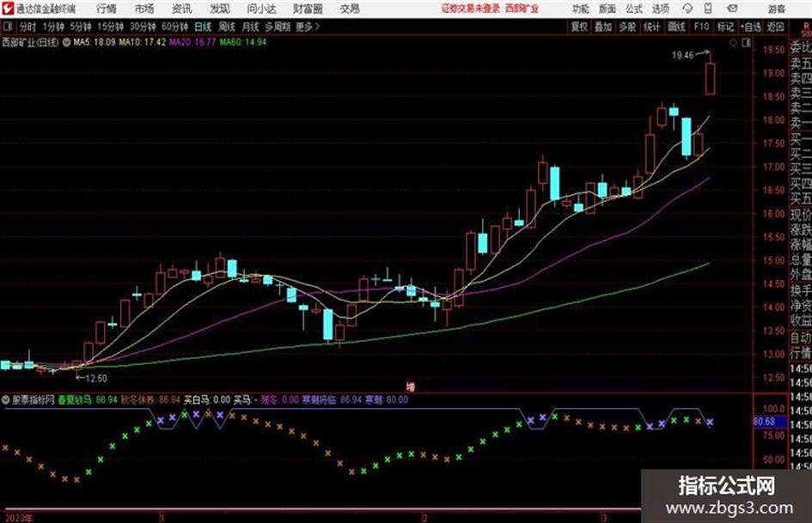Click the 19.46 high price annotation
Screen dimensions: 812x523
pyautogui.click(x=682, y=56)
